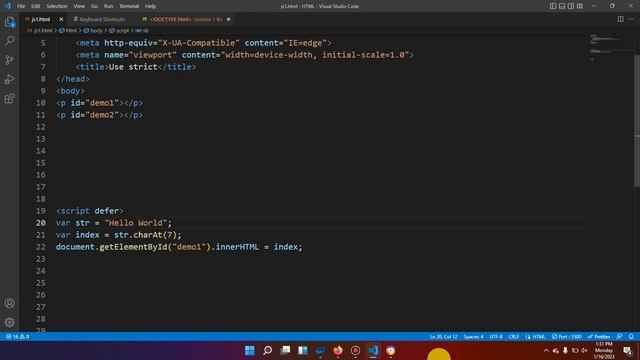
Task: Open Source Control view
Action: [9, 60]
